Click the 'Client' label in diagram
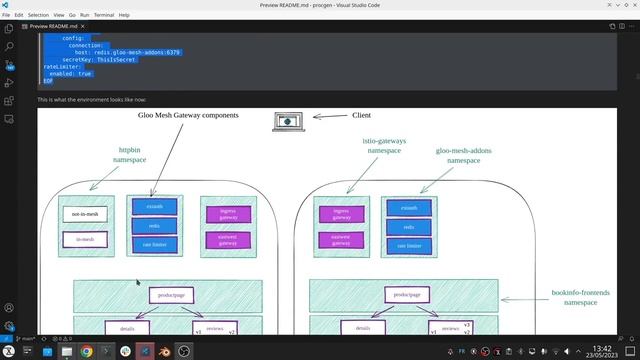The width and height of the screenshot is (640, 360). [362, 115]
